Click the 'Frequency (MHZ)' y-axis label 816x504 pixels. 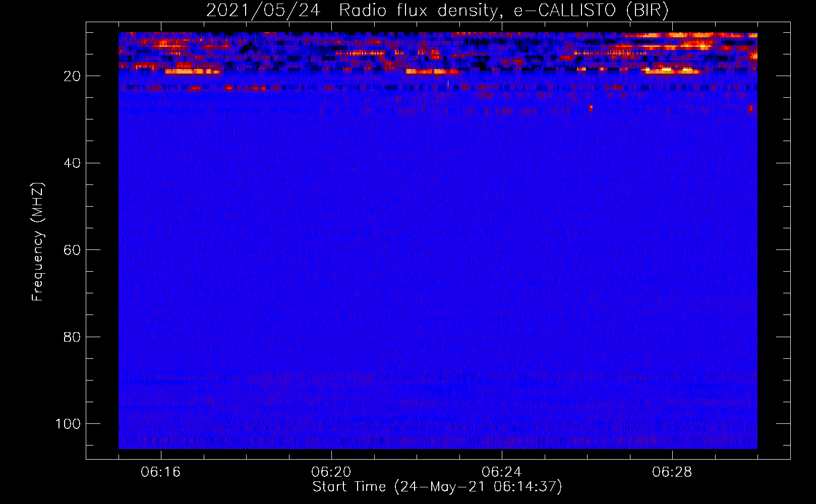(38, 242)
